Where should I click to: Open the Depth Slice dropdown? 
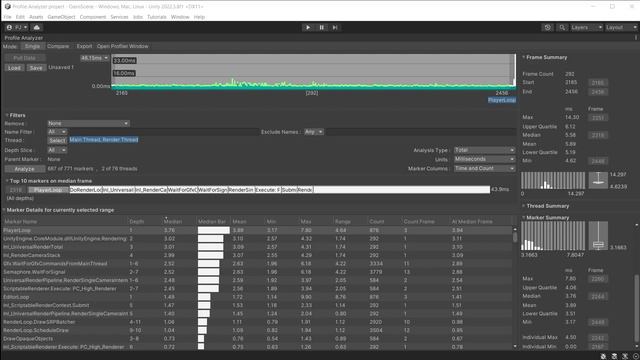coord(57,150)
